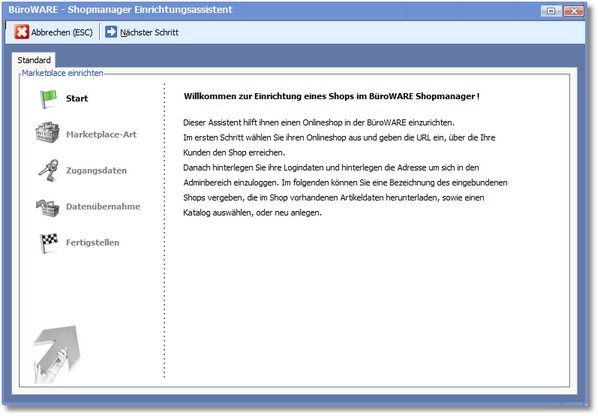Viewport: 598px width, 416px height.
Task: Select the Fertigstellen step label
Action: (93, 243)
